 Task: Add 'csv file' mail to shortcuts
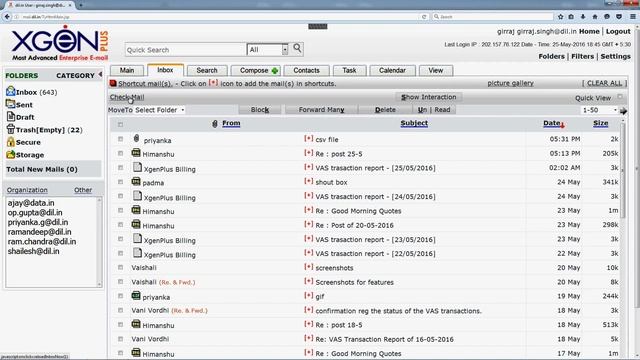point(309,139)
